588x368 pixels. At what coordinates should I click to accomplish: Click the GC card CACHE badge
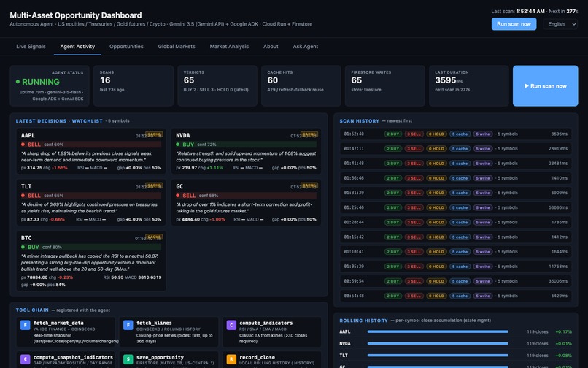(x=309, y=185)
